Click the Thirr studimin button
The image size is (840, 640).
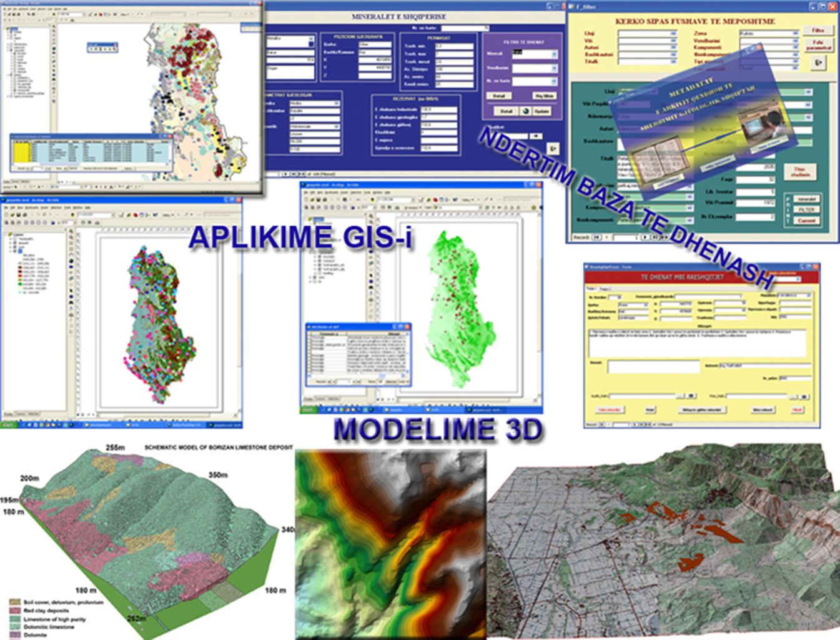point(801,172)
